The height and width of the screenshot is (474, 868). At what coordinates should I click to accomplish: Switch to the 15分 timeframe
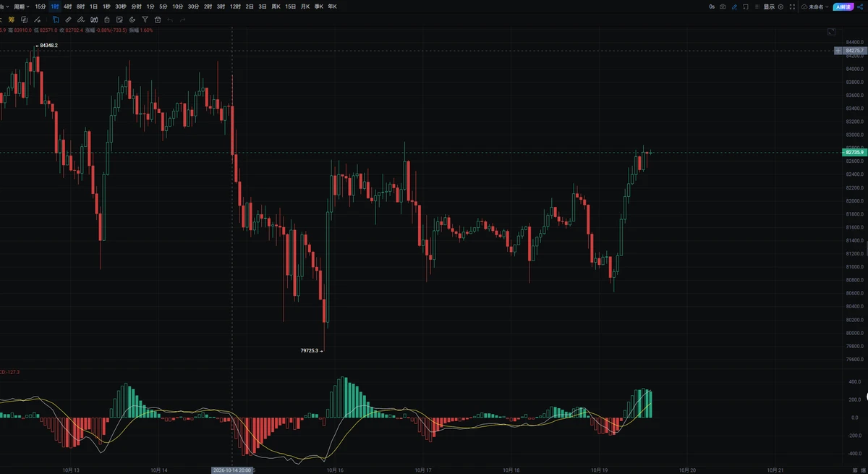(x=41, y=7)
